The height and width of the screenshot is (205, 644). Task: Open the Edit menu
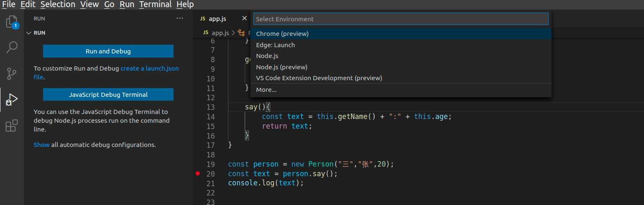click(28, 5)
